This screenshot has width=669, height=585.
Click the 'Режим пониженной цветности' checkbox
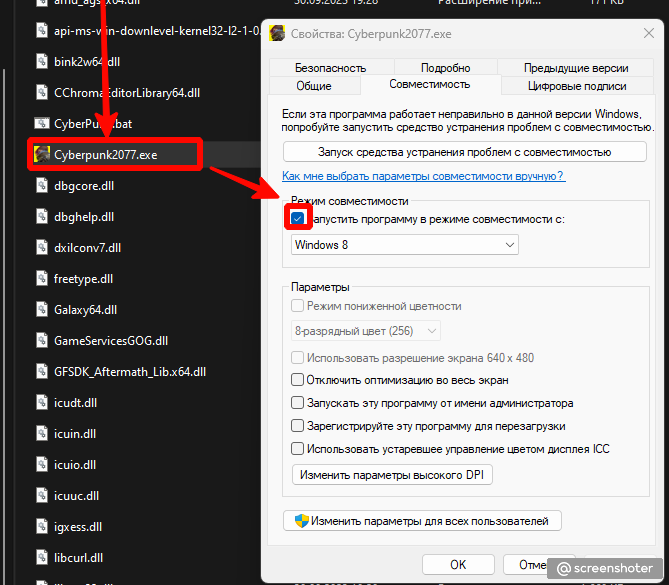tap(297, 306)
